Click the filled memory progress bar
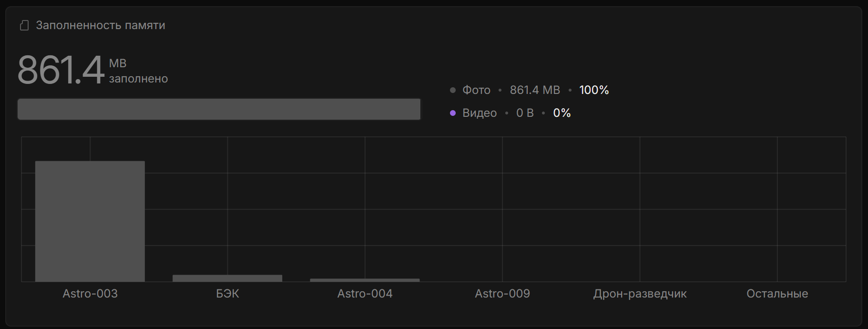This screenshot has width=868, height=329. click(219, 109)
